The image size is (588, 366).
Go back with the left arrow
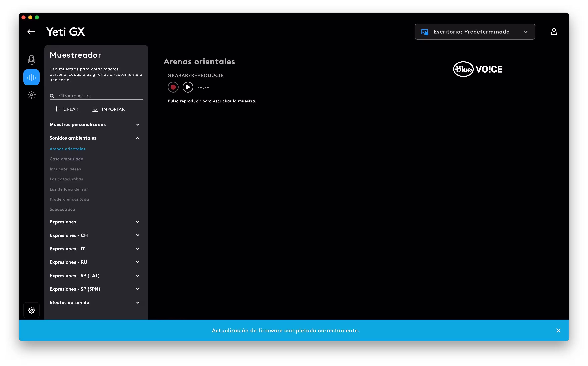coord(31,31)
